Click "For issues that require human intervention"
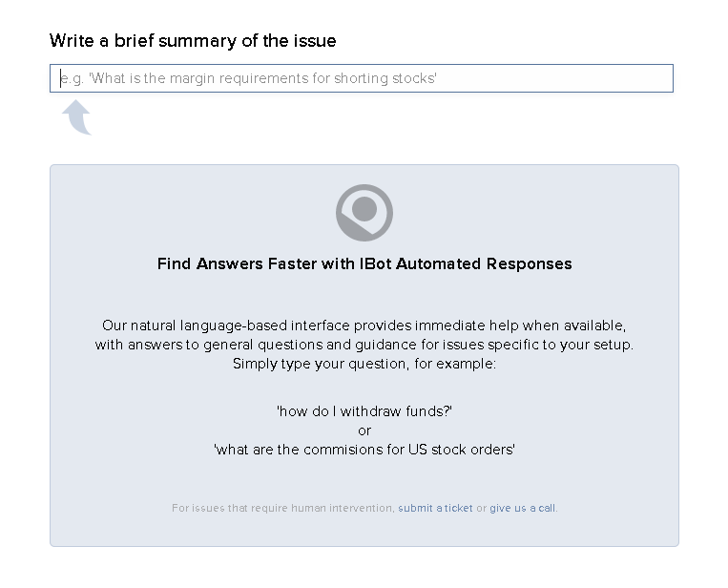The image size is (728, 588). point(282,508)
